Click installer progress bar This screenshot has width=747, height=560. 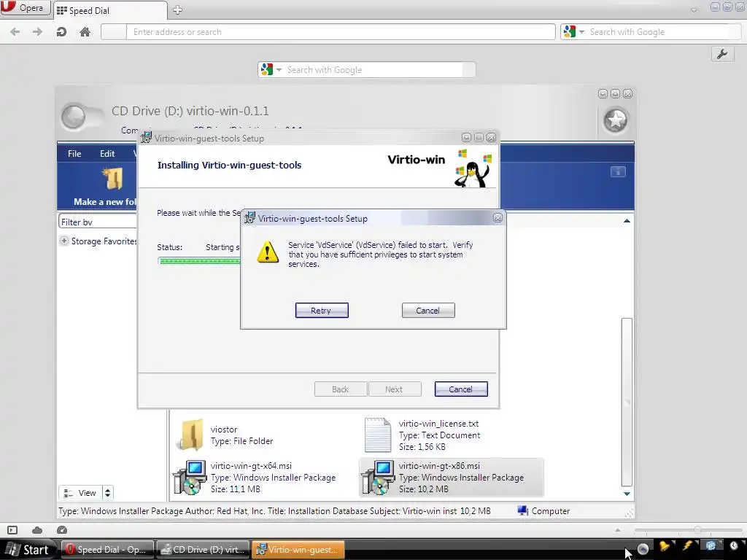pos(200,261)
